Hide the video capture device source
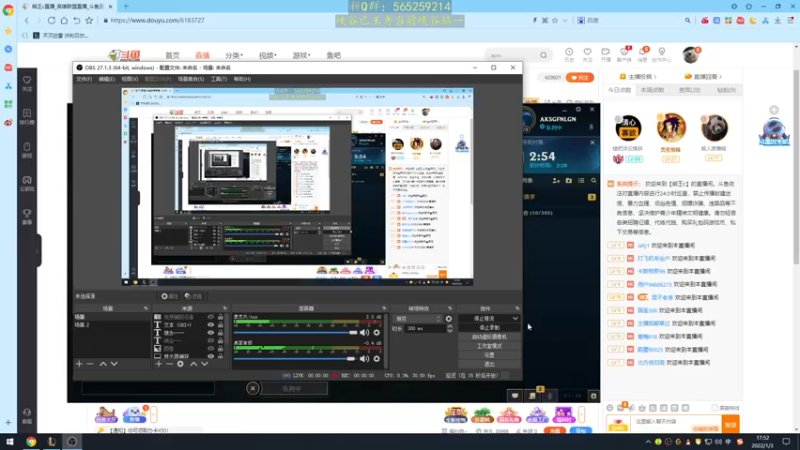800x450 pixels. [210, 317]
